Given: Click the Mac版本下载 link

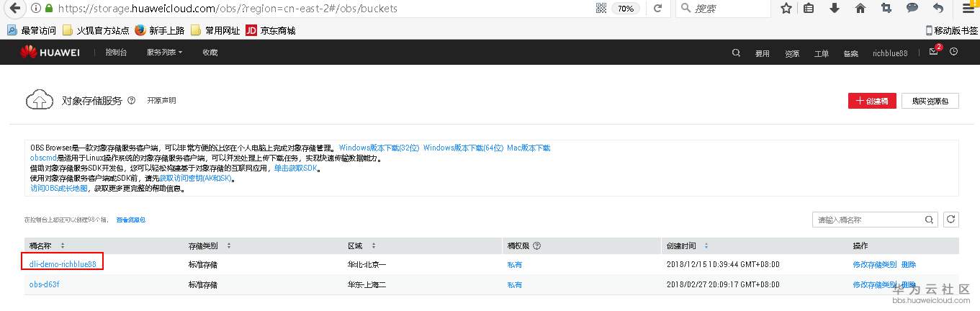Looking at the screenshot, I should point(529,148).
